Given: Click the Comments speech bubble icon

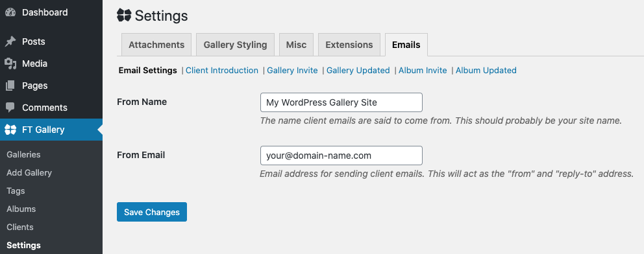Looking at the screenshot, I should pyautogui.click(x=10, y=108).
